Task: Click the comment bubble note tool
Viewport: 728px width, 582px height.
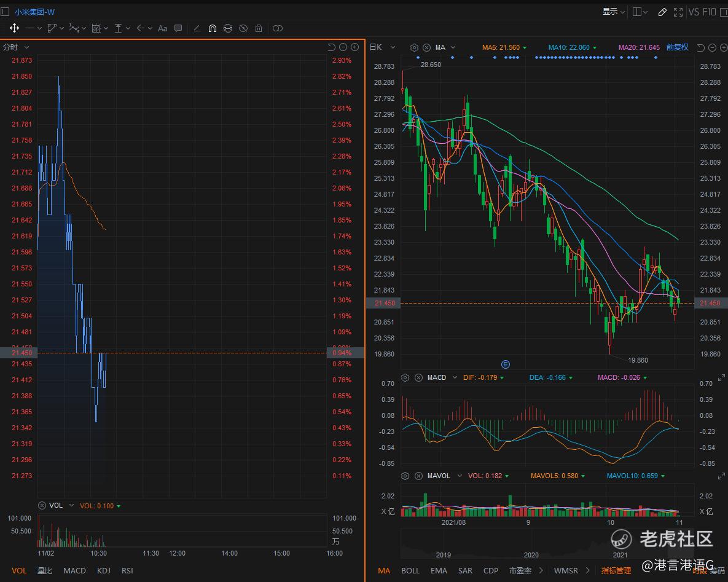Action: click(x=178, y=28)
